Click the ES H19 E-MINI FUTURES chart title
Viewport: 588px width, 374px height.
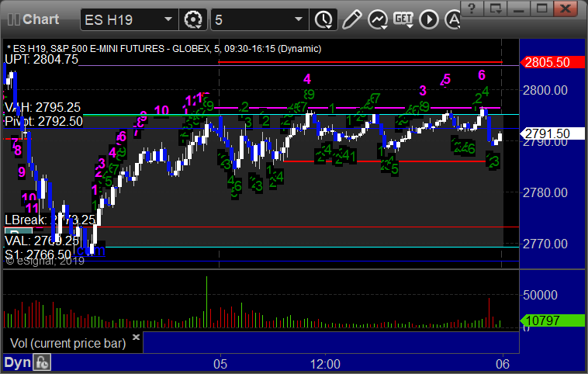tap(164, 49)
